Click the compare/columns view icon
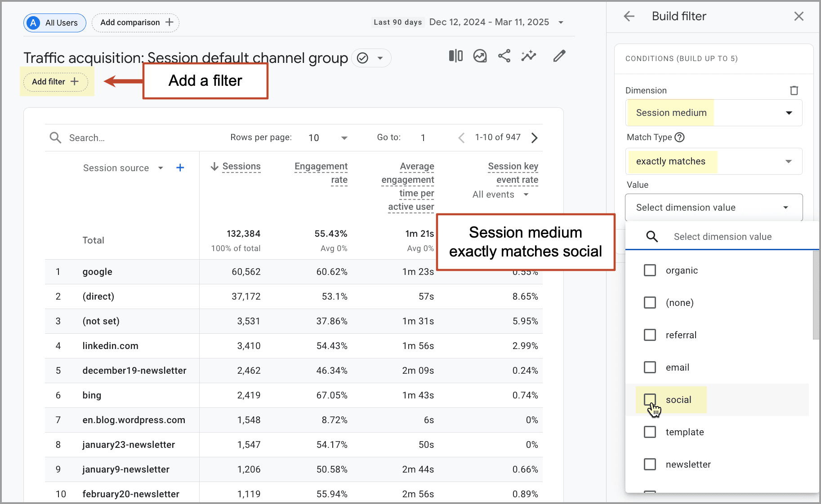 [455, 56]
